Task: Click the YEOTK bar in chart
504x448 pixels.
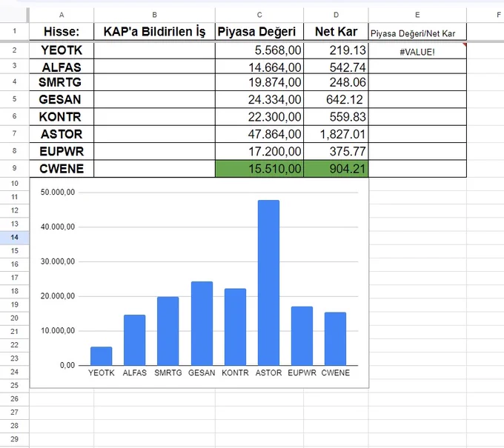Action: coord(102,356)
